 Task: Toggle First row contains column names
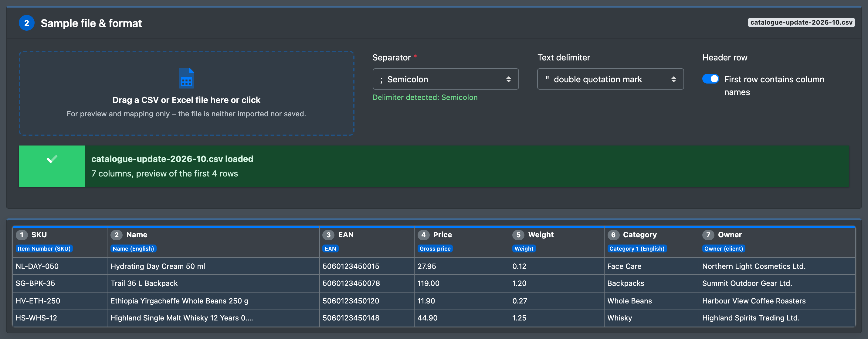click(711, 79)
